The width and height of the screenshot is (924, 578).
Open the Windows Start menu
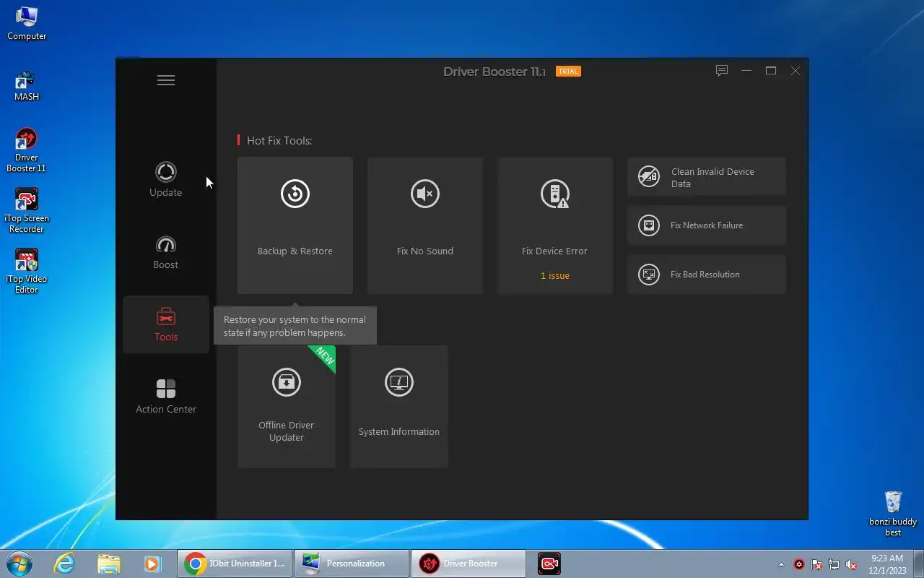coord(19,564)
